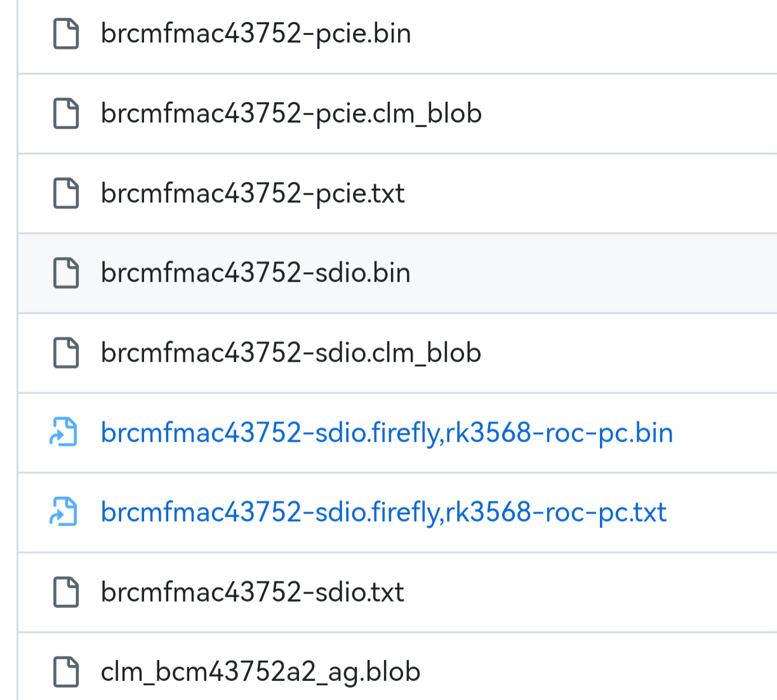Click symlink icon beside firefly rk3568-roc-pc.txt

(64, 512)
